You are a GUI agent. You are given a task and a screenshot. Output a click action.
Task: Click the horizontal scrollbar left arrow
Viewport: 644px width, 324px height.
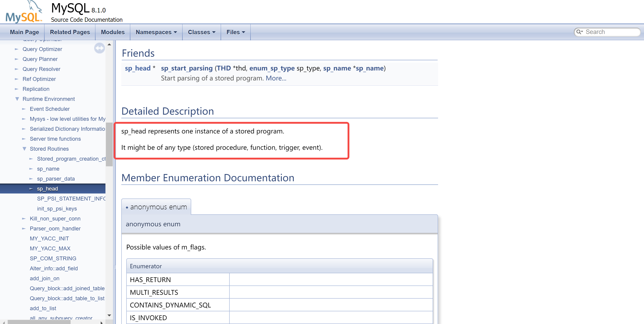coord(4,322)
